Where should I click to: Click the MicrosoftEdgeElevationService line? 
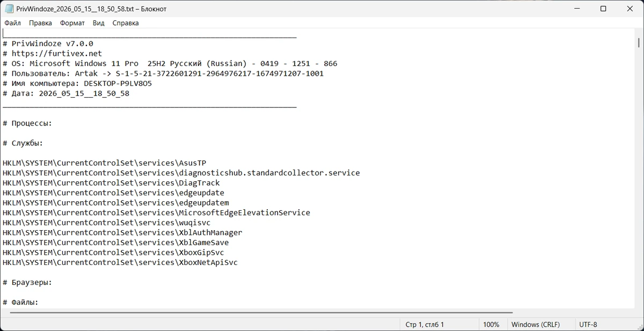[x=156, y=212]
